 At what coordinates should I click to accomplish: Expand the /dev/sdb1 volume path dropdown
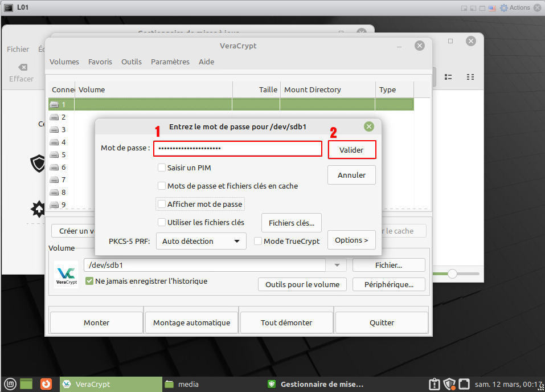pyautogui.click(x=337, y=266)
